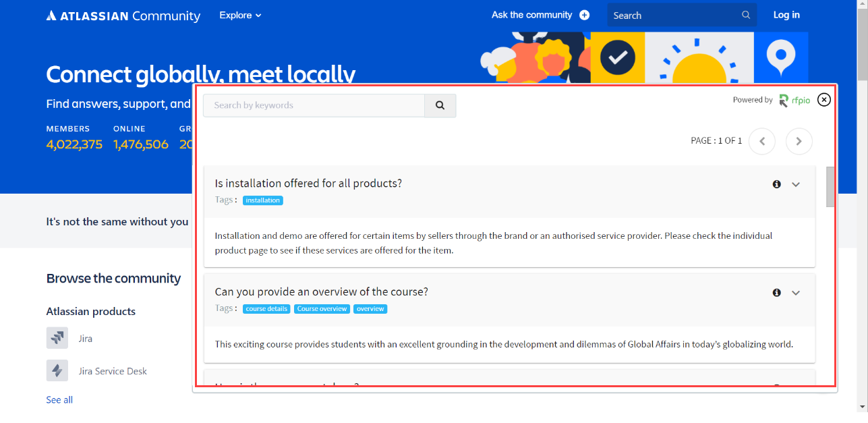Collapse the installation question answer

(x=796, y=184)
